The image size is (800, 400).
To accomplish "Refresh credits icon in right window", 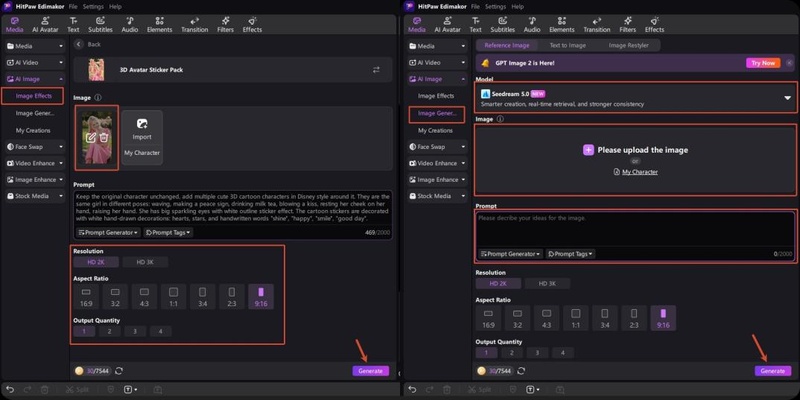I will click(x=521, y=371).
